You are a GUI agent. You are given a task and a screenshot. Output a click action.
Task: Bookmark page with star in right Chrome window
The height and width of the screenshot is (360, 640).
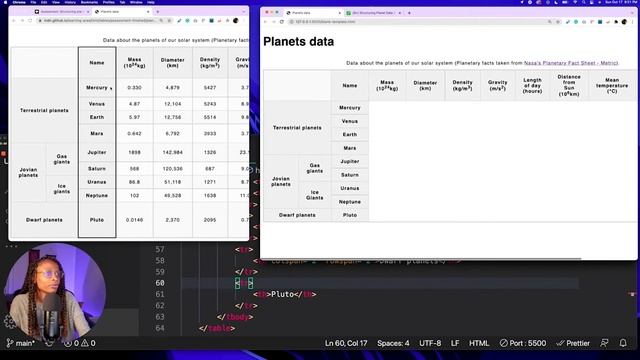pyautogui.click(x=558, y=22)
